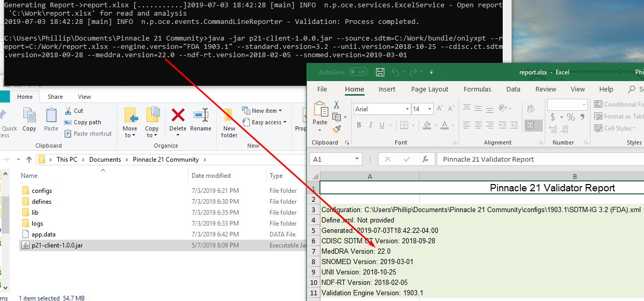Click Documents in the Explorer address breadcrumb
The height and width of the screenshot is (301, 644).
105,160
